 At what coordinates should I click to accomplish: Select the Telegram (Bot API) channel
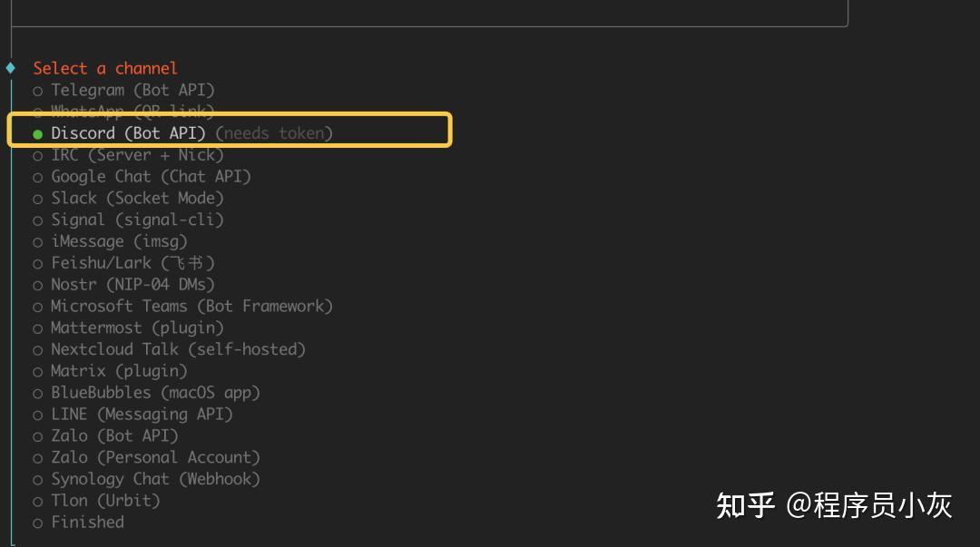point(132,90)
